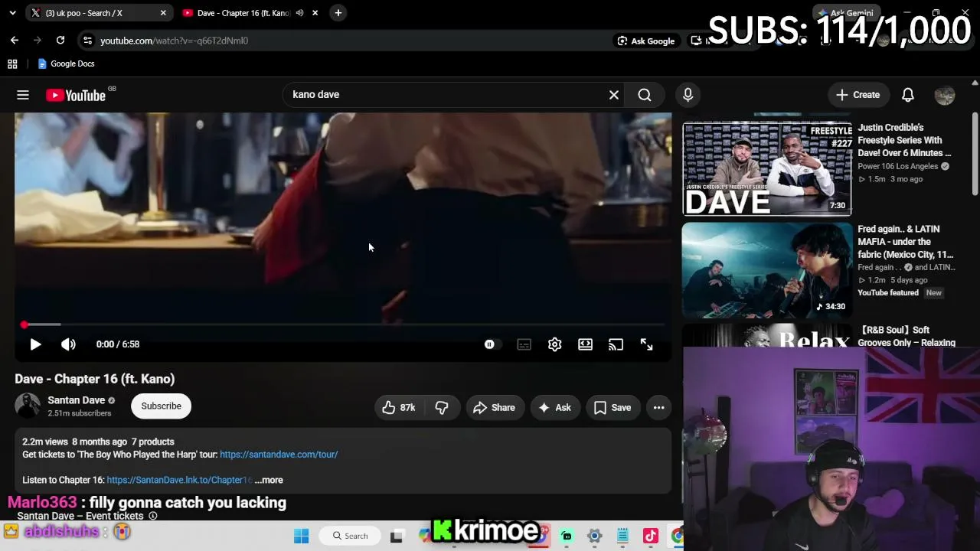Enter full screen on the video player
The width and height of the screenshot is (980, 551).
pos(646,344)
